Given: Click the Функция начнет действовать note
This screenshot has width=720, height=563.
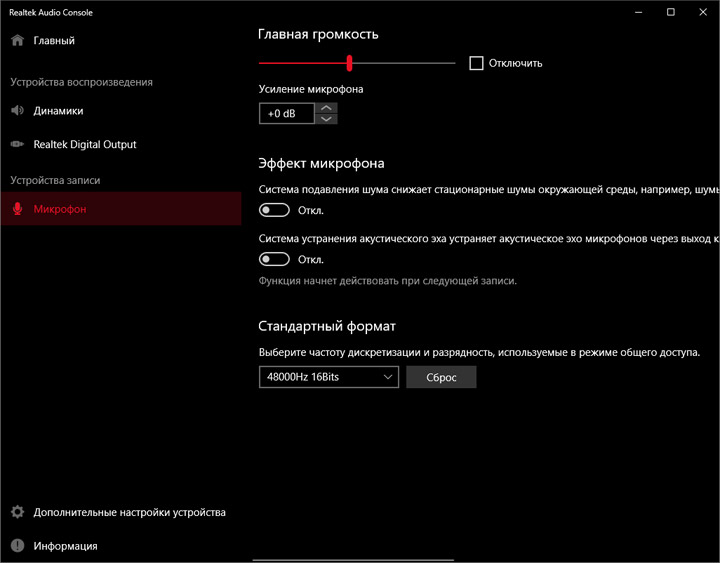Looking at the screenshot, I should click(x=388, y=281).
